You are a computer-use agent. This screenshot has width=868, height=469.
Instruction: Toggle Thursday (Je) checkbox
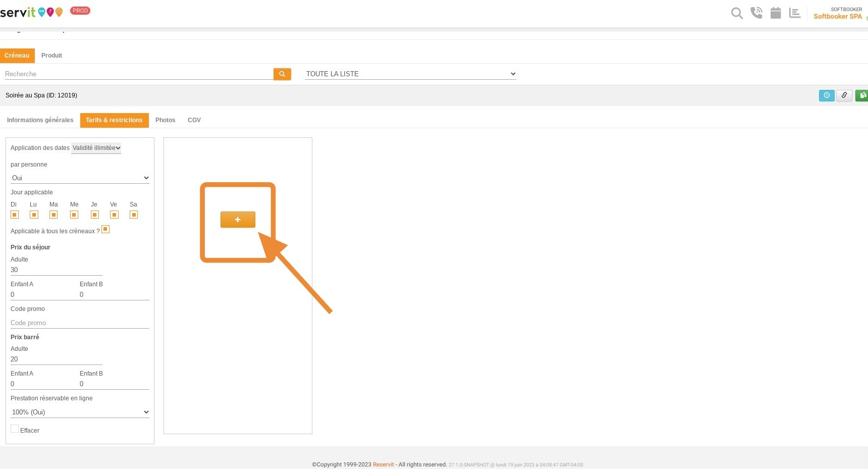point(94,215)
